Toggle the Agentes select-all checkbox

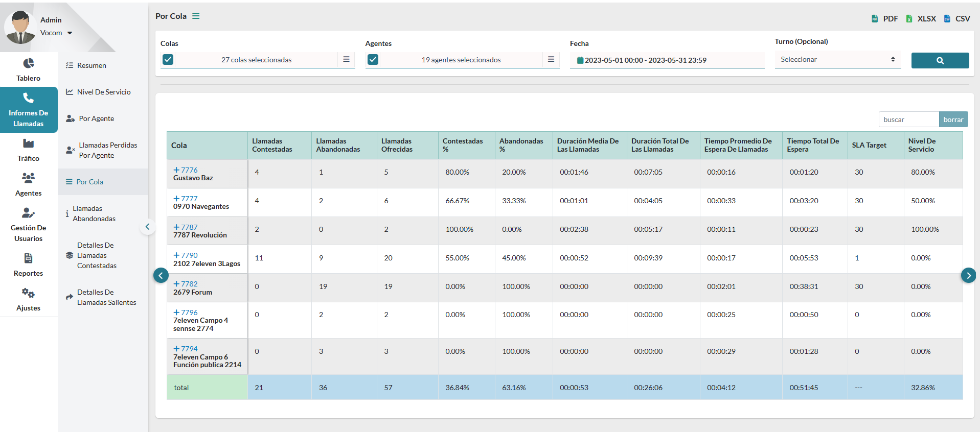click(x=373, y=60)
